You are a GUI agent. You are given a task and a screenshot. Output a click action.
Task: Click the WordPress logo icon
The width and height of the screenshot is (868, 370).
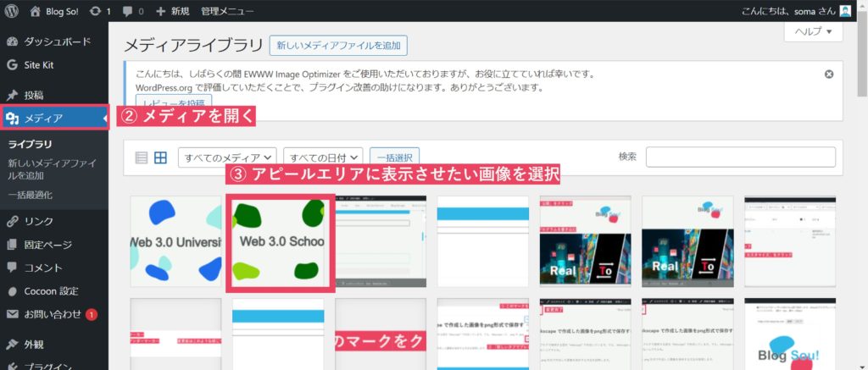(12, 12)
